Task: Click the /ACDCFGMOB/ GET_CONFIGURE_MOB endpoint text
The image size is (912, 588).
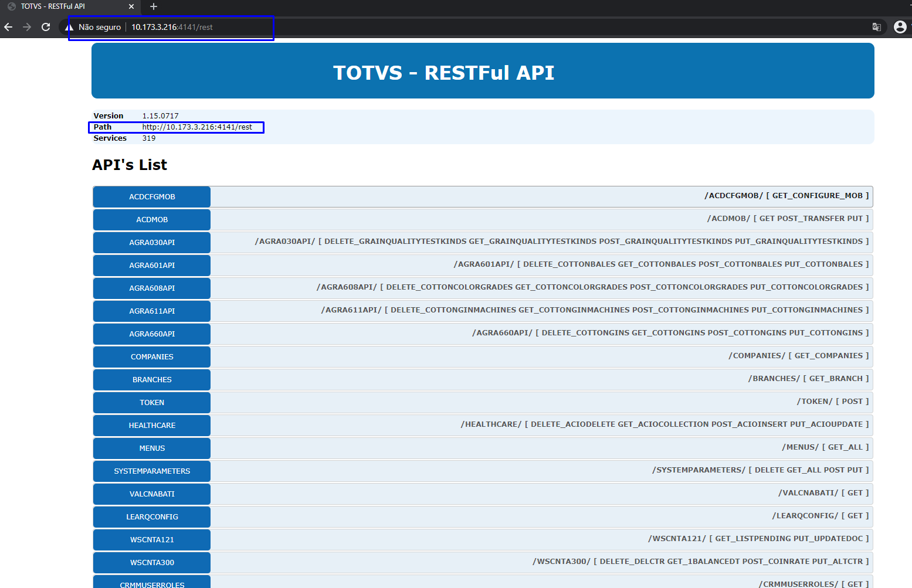Action: click(x=786, y=196)
